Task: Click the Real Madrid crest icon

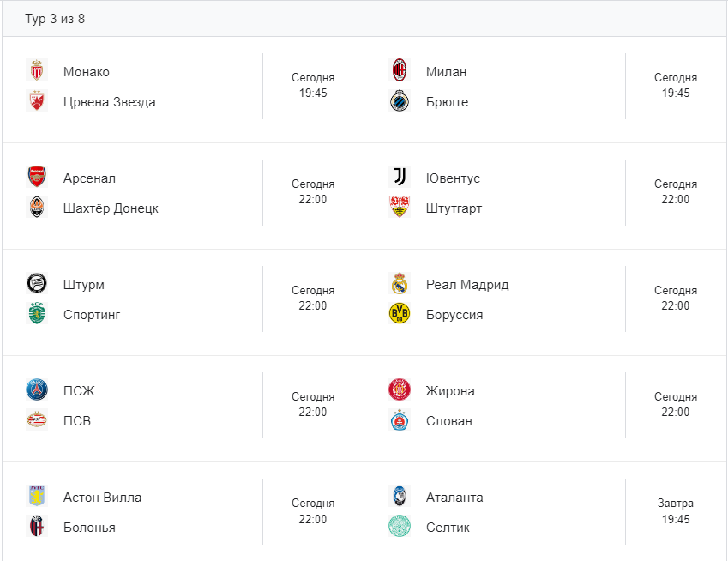Action: click(399, 284)
